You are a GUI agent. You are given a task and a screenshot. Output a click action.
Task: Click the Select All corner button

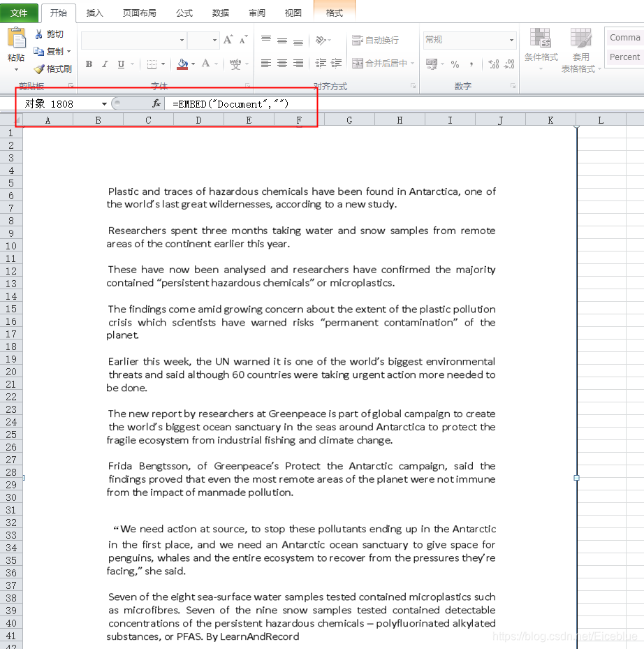pyautogui.click(x=11, y=120)
